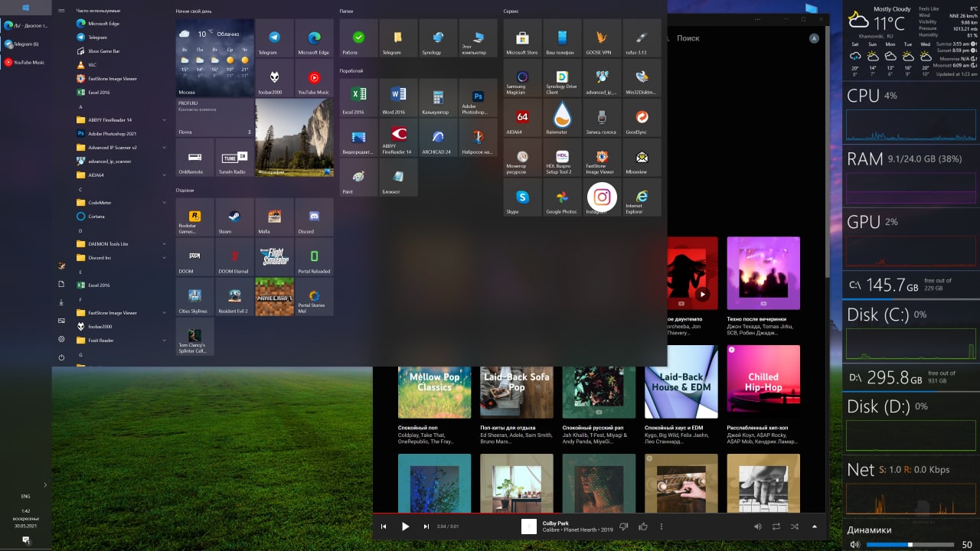The width and height of the screenshot is (980, 551).
Task: Expand the YouTube Music player page arrow
Action: tap(814, 527)
